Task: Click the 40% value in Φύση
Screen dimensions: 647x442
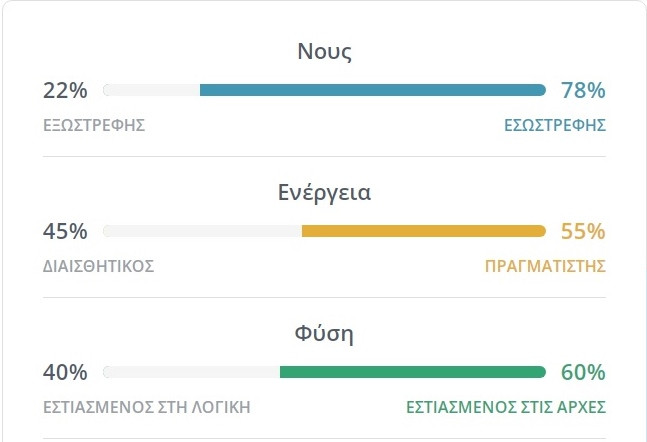Action: [x=65, y=373]
